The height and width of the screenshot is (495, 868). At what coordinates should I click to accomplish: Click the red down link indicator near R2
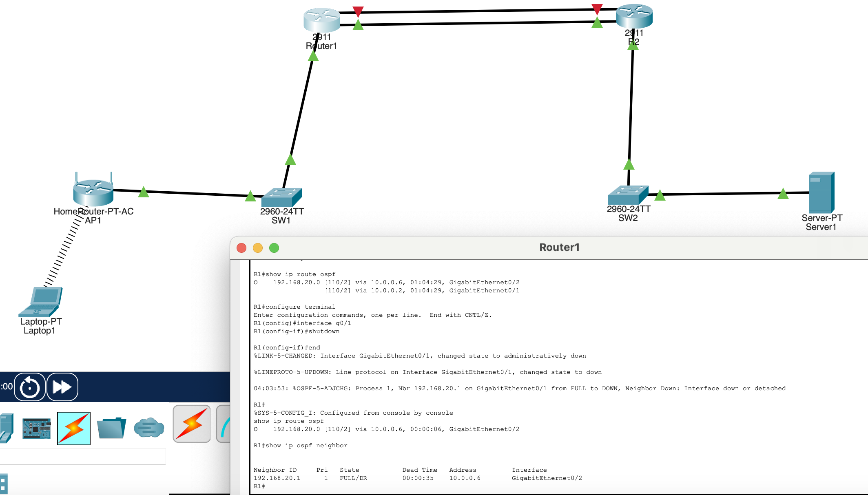(x=597, y=9)
